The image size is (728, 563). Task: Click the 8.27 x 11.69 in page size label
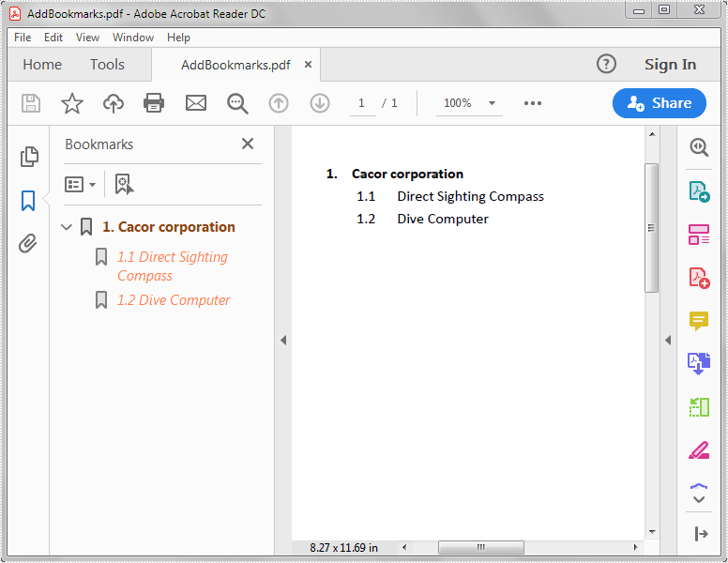pos(344,548)
